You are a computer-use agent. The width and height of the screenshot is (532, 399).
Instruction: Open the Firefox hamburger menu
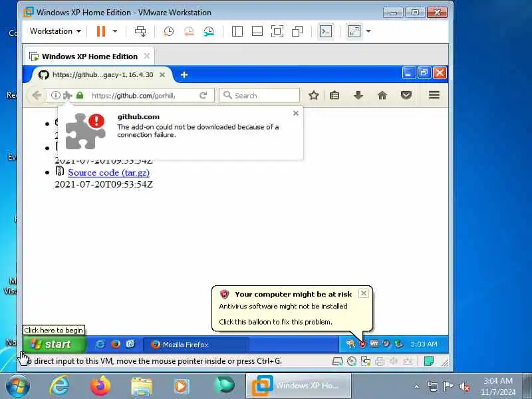point(434,95)
